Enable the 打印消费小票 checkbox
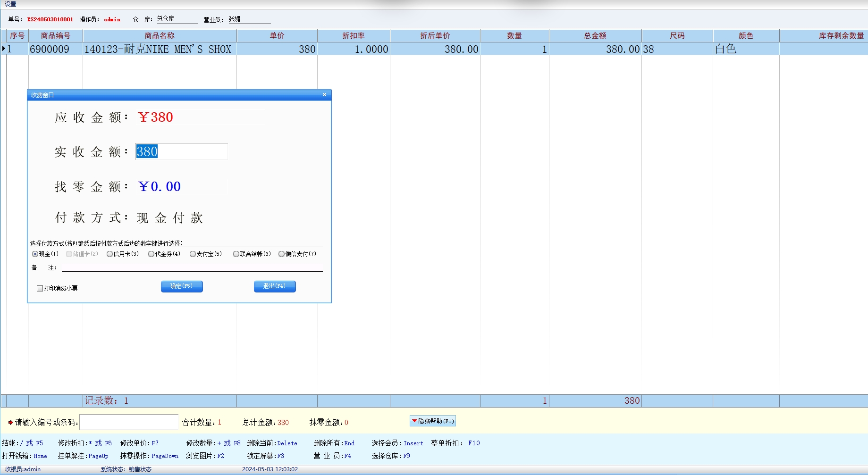This screenshot has height=475, width=868. point(40,288)
